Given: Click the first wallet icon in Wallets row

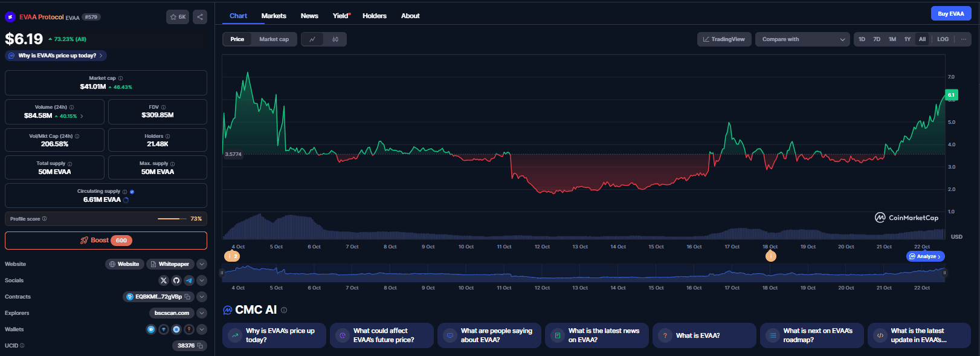Looking at the screenshot, I should (151, 329).
